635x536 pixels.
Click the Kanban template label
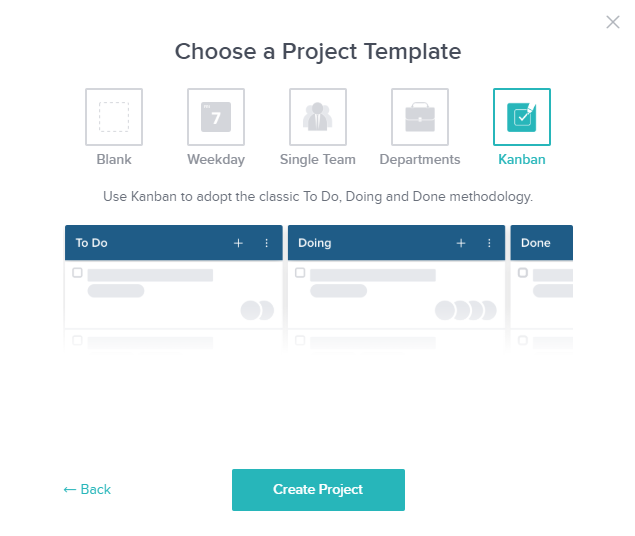tap(522, 160)
